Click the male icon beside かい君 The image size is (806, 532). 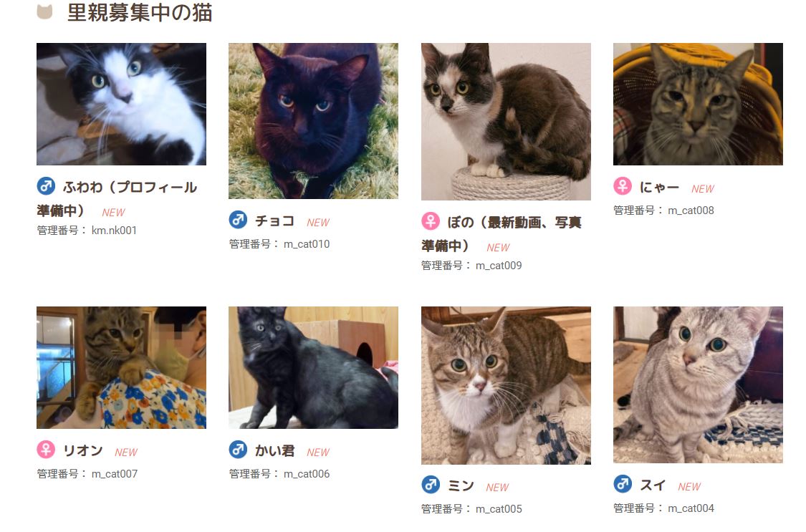click(238, 450)
